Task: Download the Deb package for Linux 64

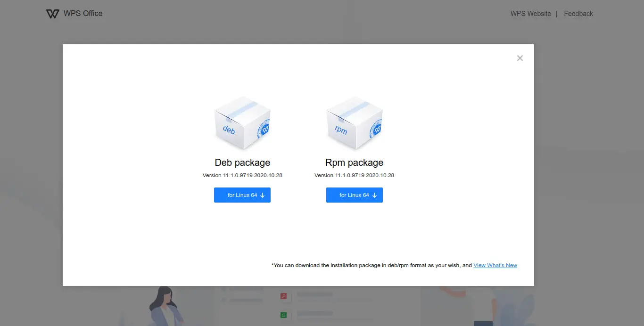Action: [x=242, y=195]
